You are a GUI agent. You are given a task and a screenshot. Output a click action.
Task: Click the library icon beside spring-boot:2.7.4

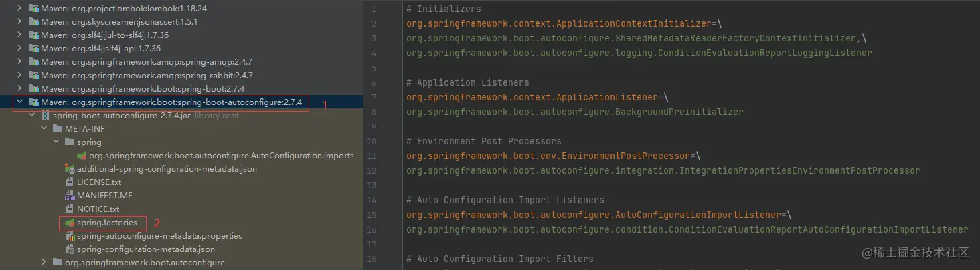pos(33,89)
